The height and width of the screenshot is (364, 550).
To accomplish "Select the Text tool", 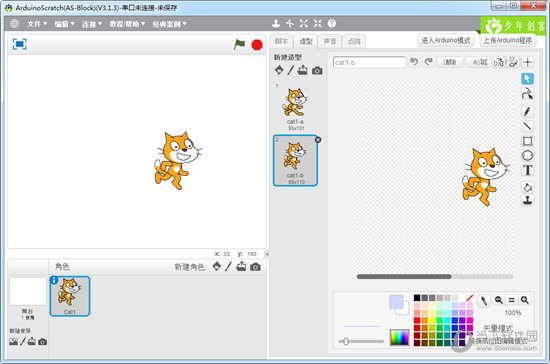I will click(528, 170).
